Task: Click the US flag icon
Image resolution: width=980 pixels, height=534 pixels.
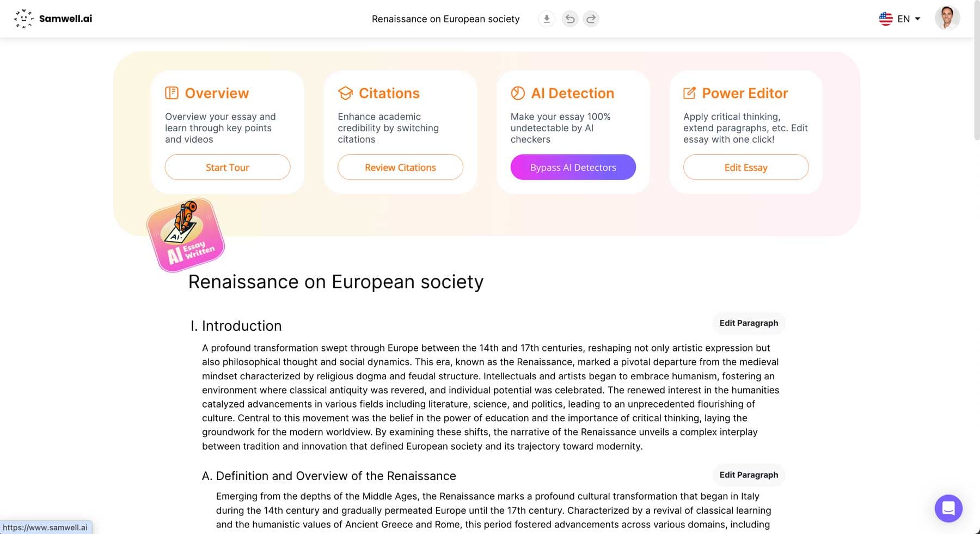Action: pyautogui.click(x=886, y=19)
